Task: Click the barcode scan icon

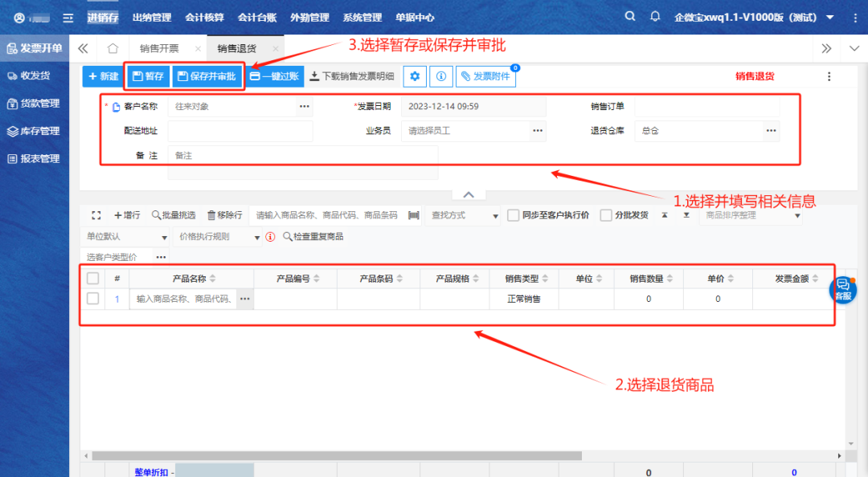Action: point(414,215)
